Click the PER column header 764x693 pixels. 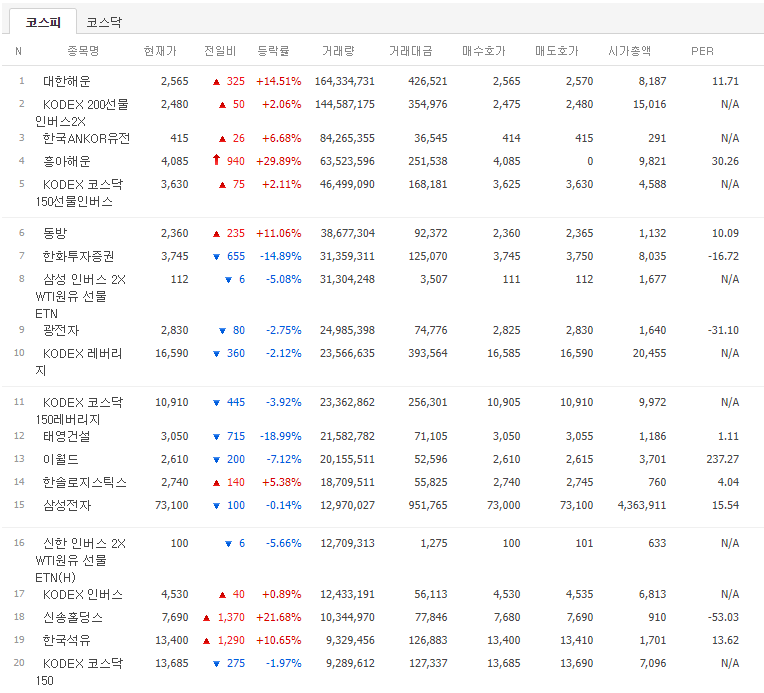click(x=702, y=51)
